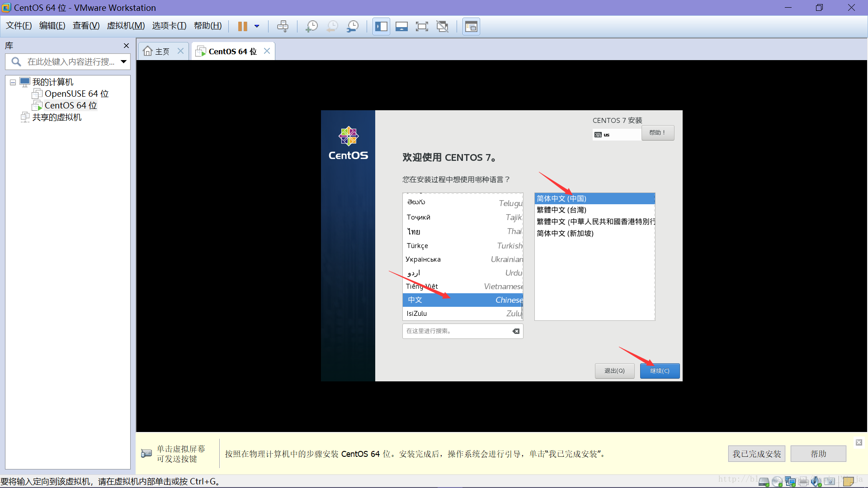Click the 帮助! button in the installer
Screen dimensions: 868x488
(657, 132)
